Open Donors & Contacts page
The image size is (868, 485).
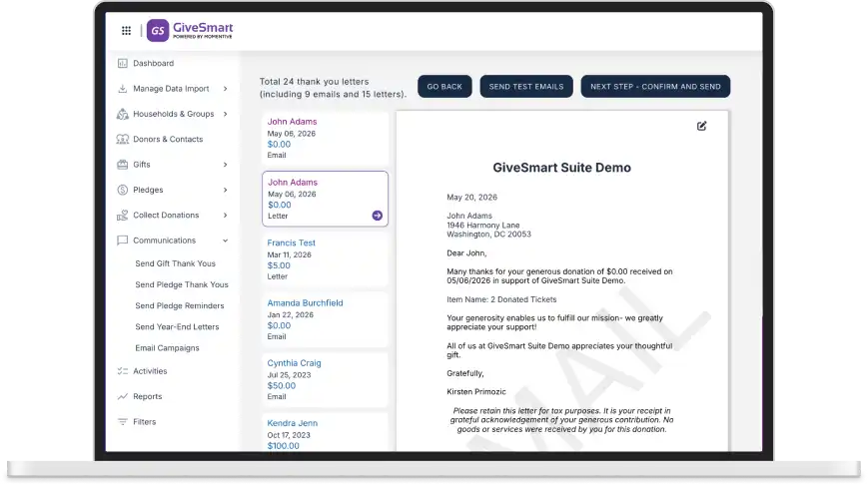point(168,140)
